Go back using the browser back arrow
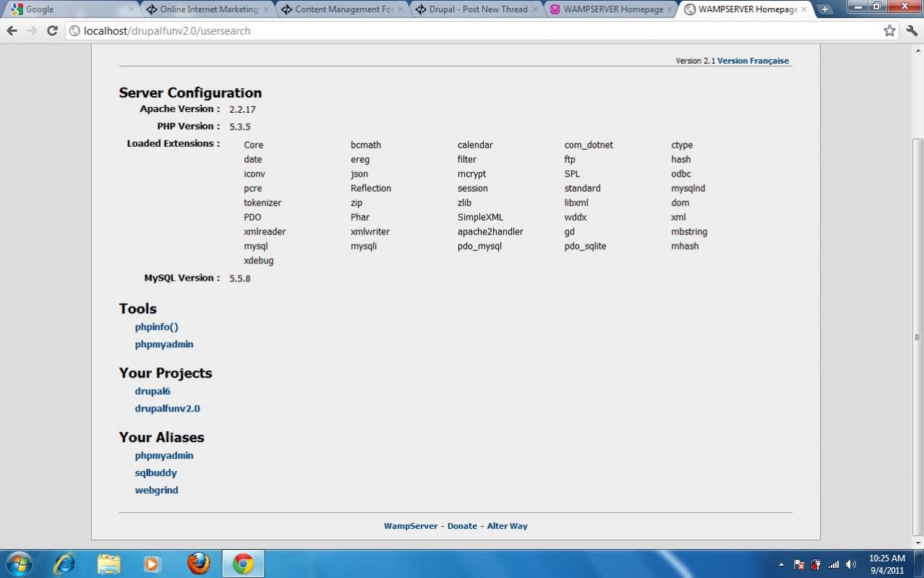Viewport: 924px width, 578px height. pyautogui.click(x=12, y=30)
